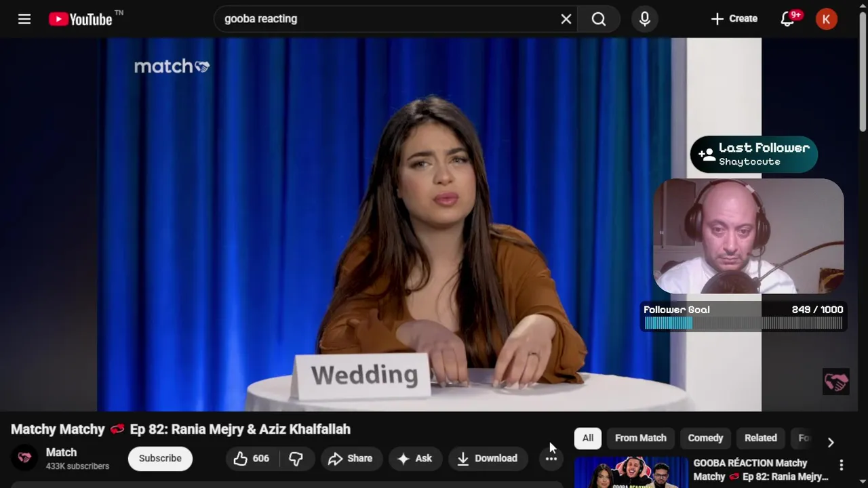Select the From Match chip
Viewport: 868px width, 488px height.
coord(641,438)
